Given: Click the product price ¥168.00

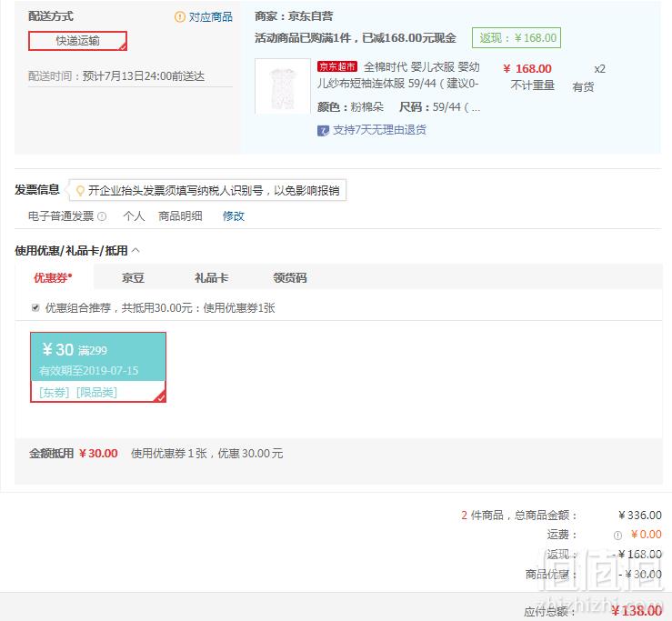Looking at the screenshot, I should pyautogui.click(x=527, y=68).
